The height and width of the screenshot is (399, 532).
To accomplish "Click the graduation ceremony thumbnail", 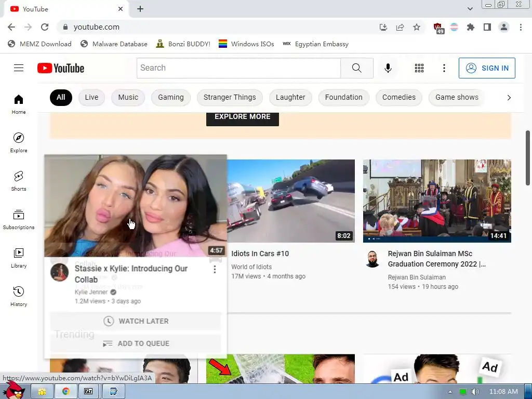I will coord(437,201).
